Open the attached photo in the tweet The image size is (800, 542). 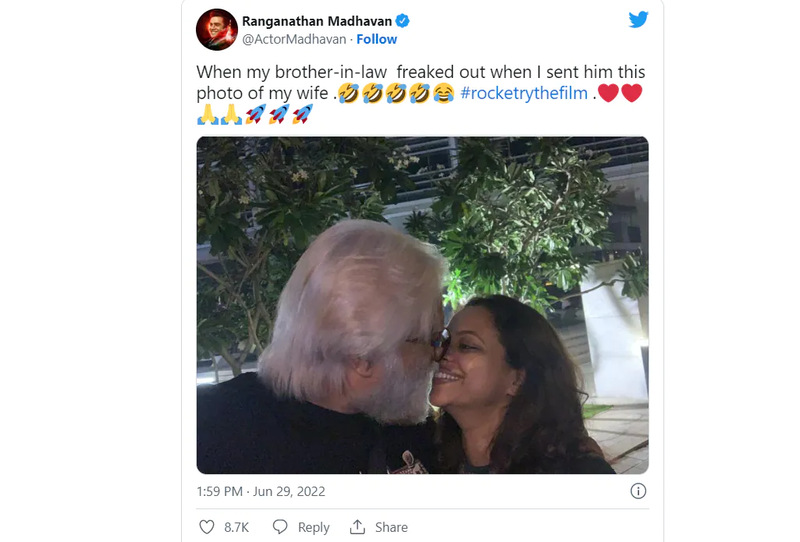tap(422, 305)
